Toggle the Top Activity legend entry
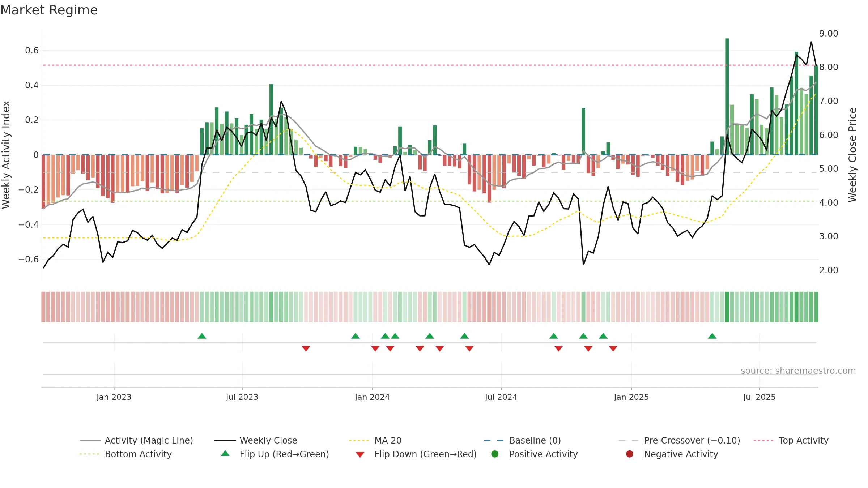The height and width of the screenshot is (488, 868). click(791, 440)
